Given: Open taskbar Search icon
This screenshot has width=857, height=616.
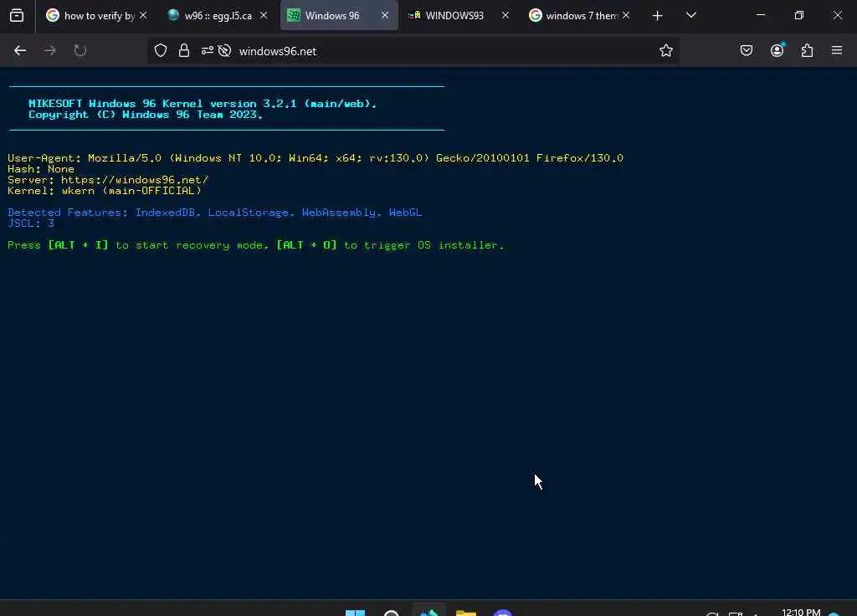Looking at the screenshot, I should (x=392, y=612).
